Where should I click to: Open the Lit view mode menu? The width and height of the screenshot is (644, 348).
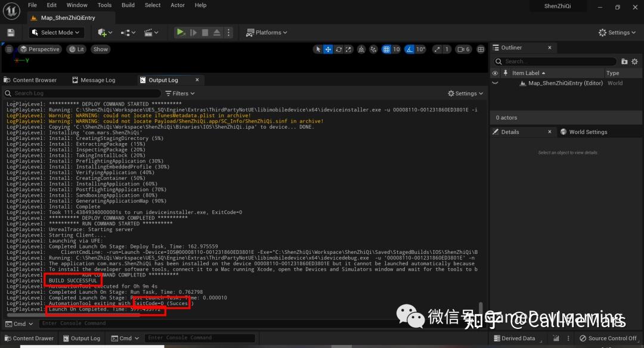point(76,49)
